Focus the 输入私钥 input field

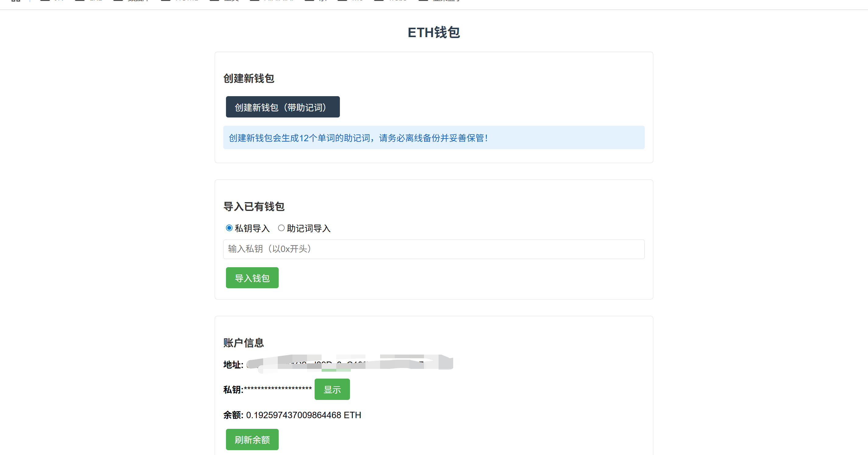(x=433, y=249)
